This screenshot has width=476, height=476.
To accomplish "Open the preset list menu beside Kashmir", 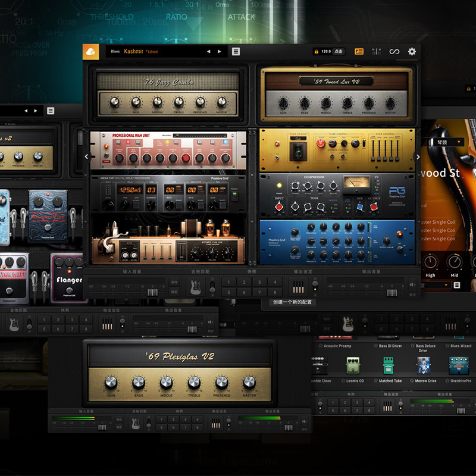I will click(236, 52).
